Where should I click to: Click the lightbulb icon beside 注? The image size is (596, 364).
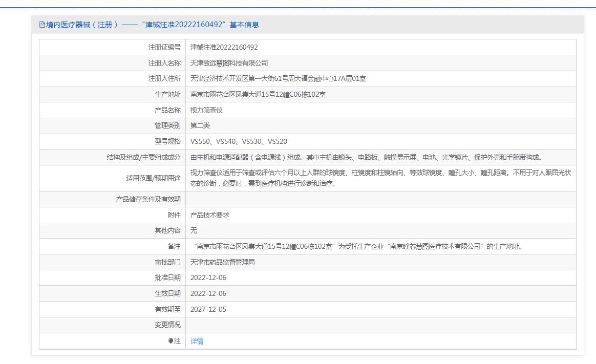pos(171,341)
